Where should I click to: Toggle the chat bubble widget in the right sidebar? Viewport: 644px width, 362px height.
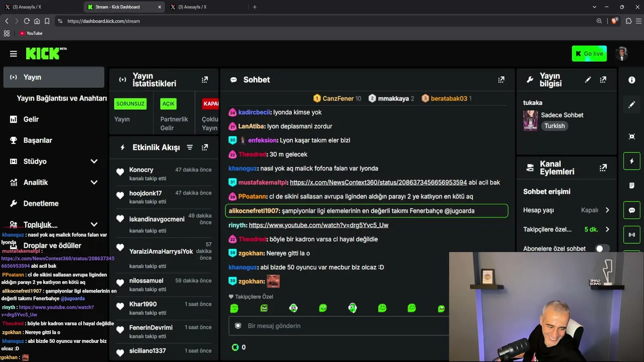coord(632,210)
